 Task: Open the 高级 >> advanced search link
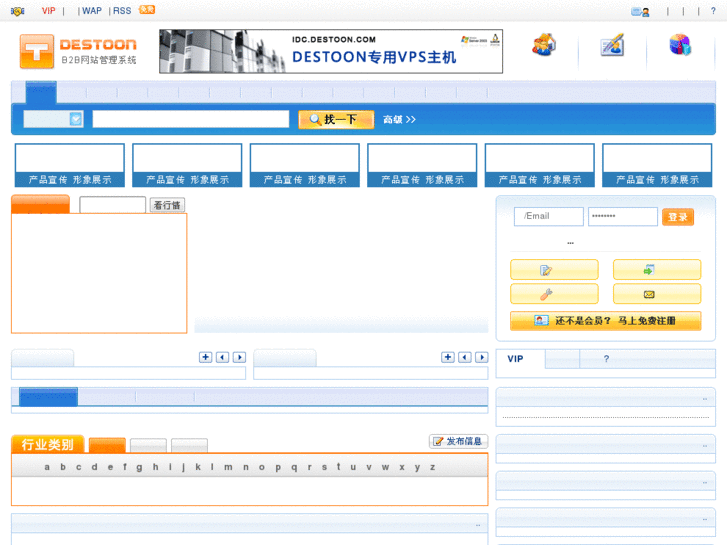(x=399, y=120)
